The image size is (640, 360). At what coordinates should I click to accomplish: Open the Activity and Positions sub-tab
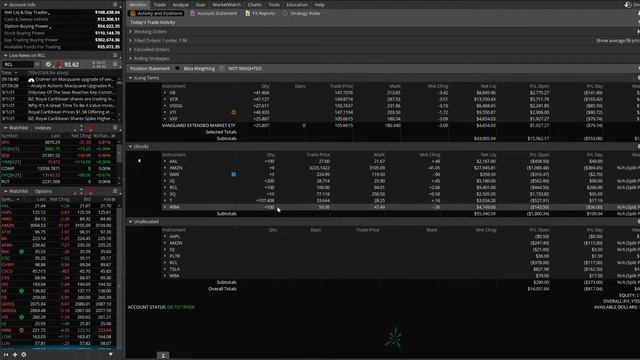tap(156, 13)
